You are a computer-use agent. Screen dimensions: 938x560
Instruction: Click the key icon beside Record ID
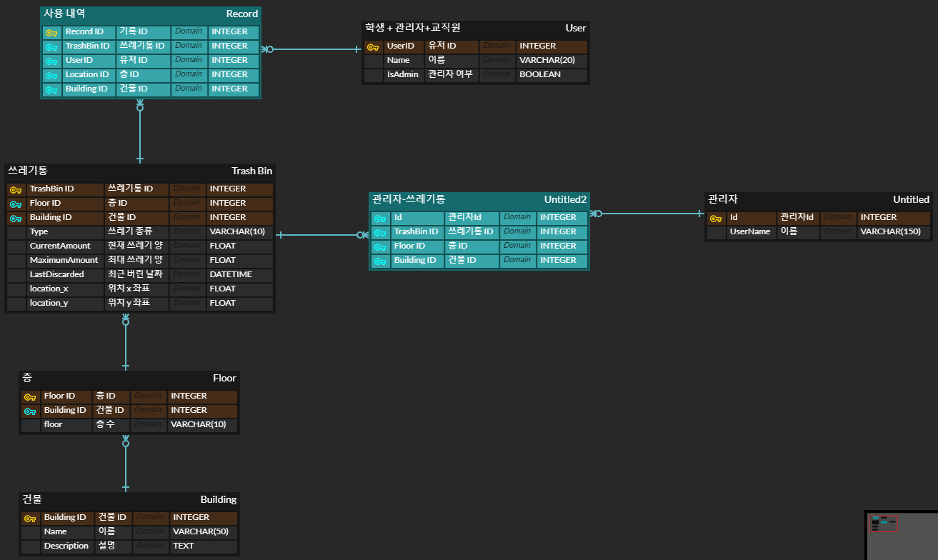click(51, 33)
